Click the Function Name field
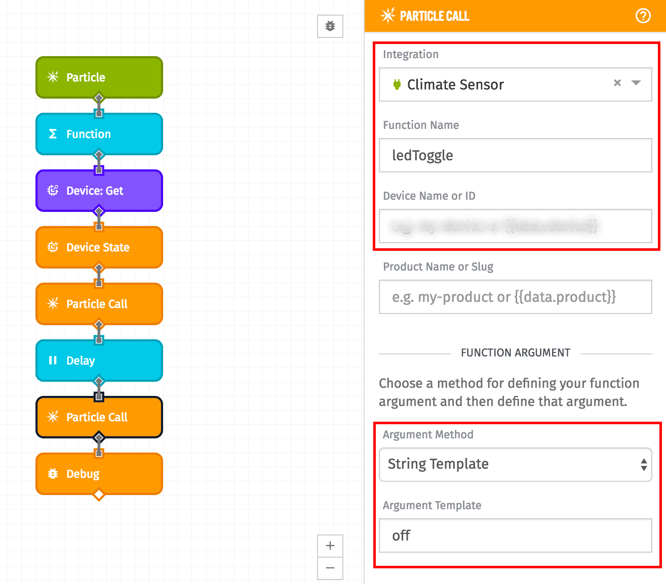 click(x=515, y=155)
